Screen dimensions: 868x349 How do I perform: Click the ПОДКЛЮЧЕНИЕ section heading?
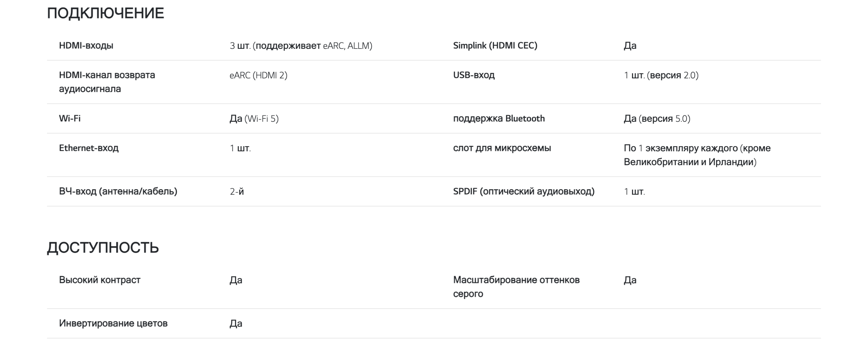(105, 14)
